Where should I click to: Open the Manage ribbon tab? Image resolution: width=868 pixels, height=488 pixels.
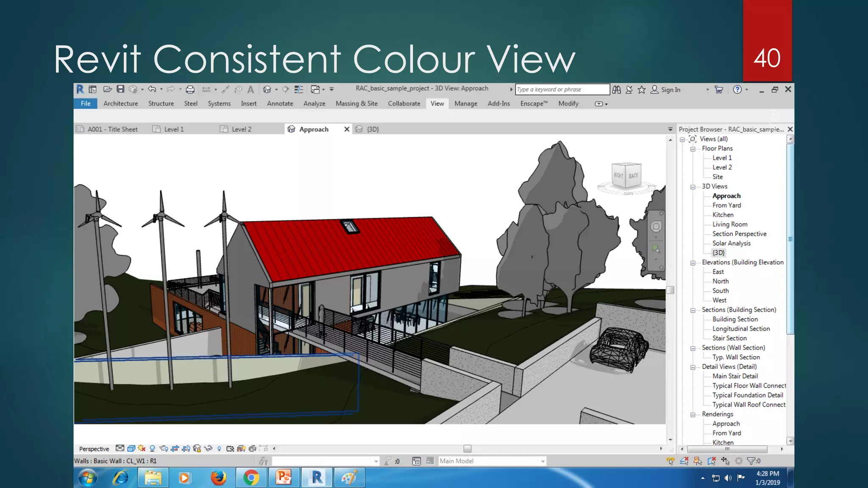tap(466, 103)
